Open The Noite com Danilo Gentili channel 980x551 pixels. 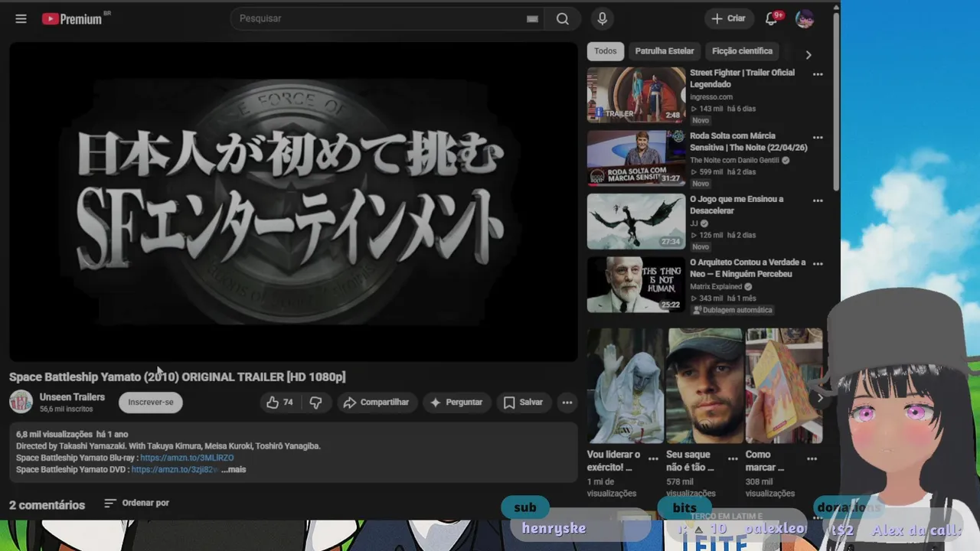click(734, 160)
